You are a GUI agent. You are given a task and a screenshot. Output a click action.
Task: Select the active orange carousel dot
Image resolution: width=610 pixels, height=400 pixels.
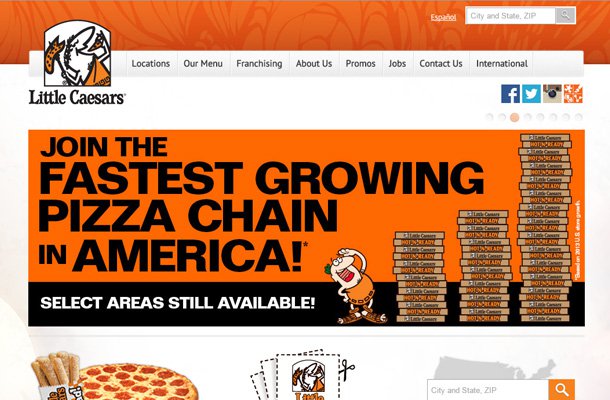point(514,117)
